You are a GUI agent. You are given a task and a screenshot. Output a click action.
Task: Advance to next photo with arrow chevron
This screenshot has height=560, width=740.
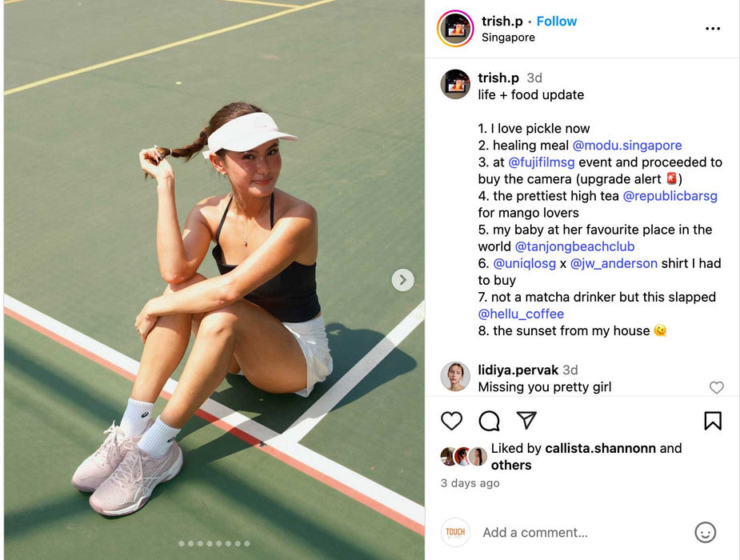point(402,280)
